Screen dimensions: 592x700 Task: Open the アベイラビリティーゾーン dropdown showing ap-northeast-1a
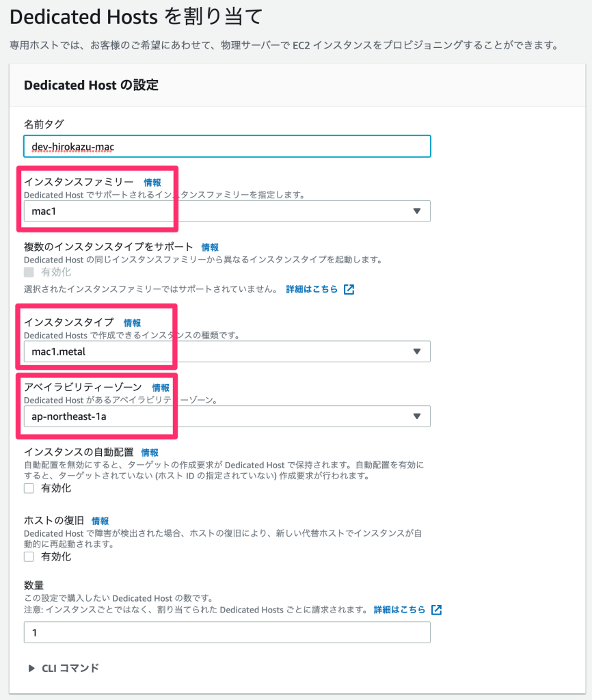point(227,416)
